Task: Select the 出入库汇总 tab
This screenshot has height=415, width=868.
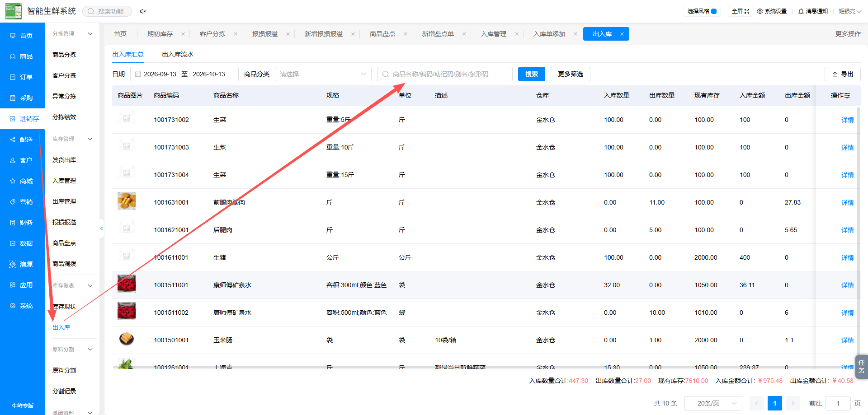Action: tap(128, 54)
